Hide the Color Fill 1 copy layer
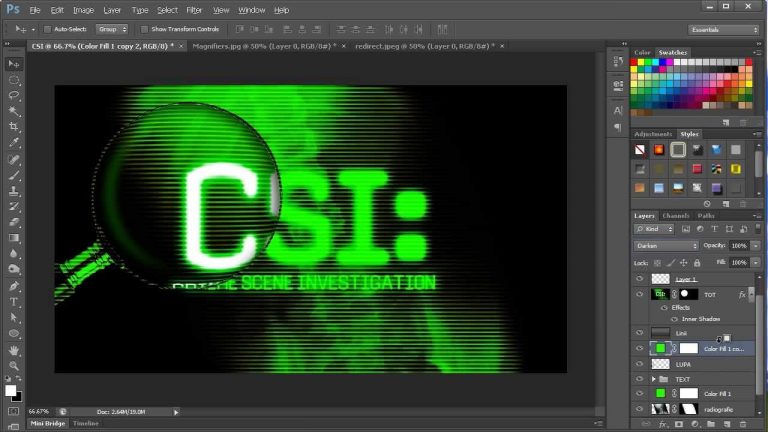768x432 pixels. click(x=639, y=349)
